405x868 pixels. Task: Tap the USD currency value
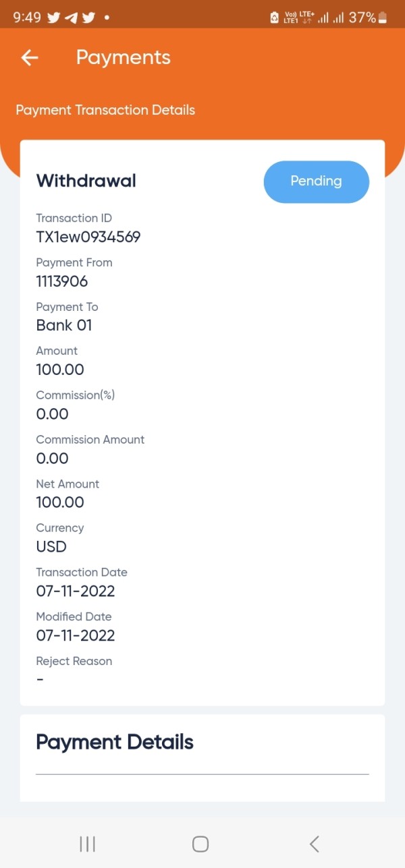click(x=51, y=547)
